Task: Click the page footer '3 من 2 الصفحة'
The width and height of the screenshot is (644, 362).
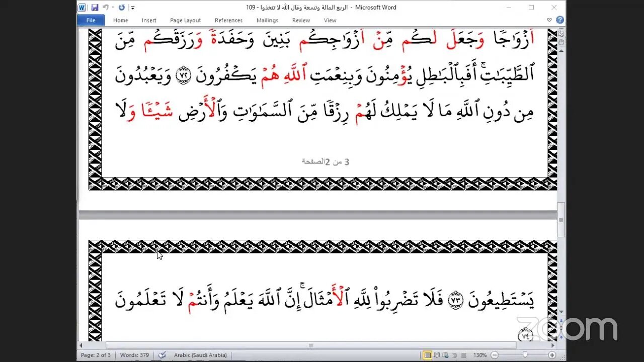Action: click(326, 161)
